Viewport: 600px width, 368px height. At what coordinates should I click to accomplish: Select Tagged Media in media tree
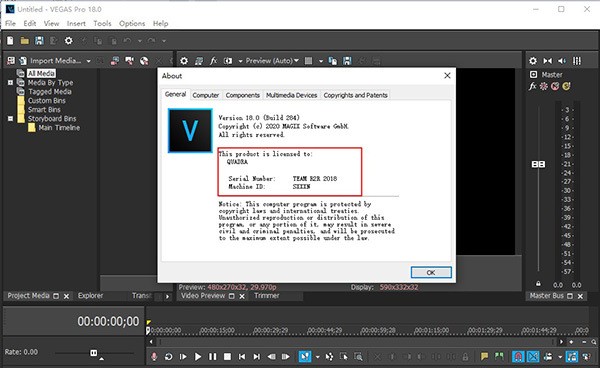(49, 91)
